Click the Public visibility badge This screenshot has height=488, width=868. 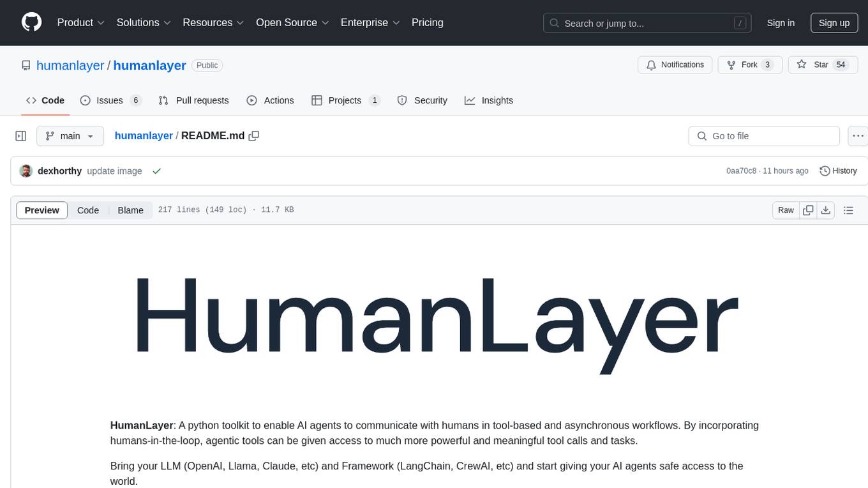(x=207, y=65)
